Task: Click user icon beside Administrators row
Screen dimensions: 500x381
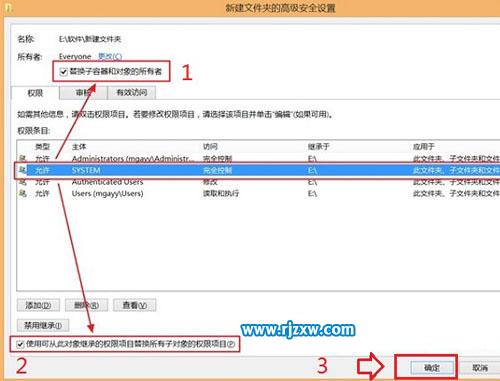Action: 23,159
